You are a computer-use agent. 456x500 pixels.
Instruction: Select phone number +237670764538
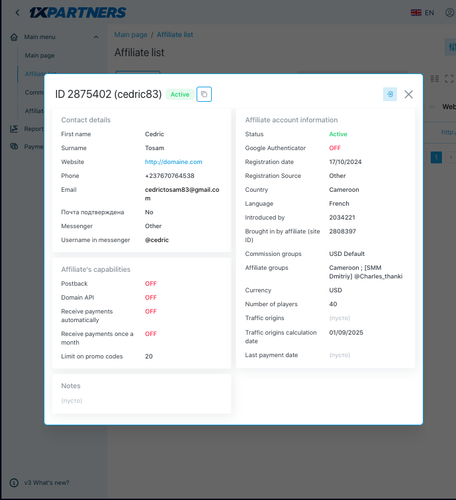(x=170, y=176)
